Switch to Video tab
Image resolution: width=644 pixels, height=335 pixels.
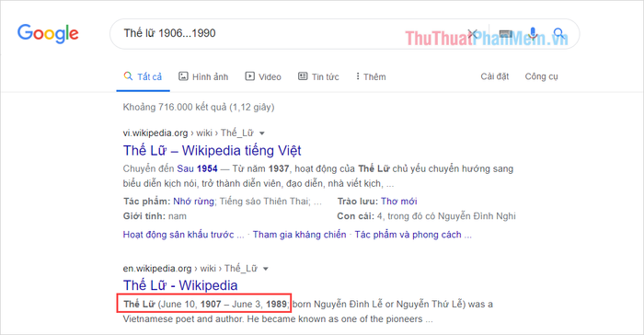[x=263, y=77]
